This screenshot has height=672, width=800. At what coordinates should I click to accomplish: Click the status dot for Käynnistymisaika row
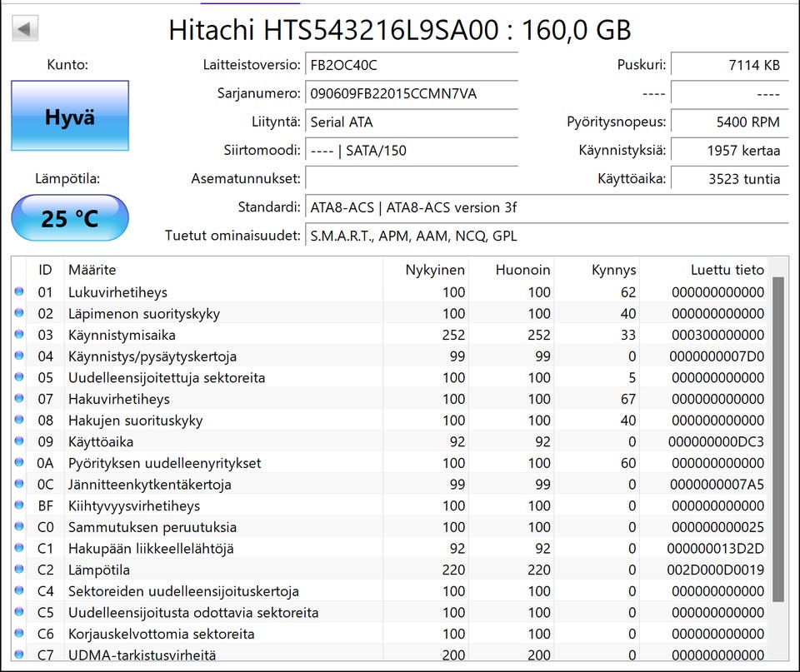(x=19, y=335)
